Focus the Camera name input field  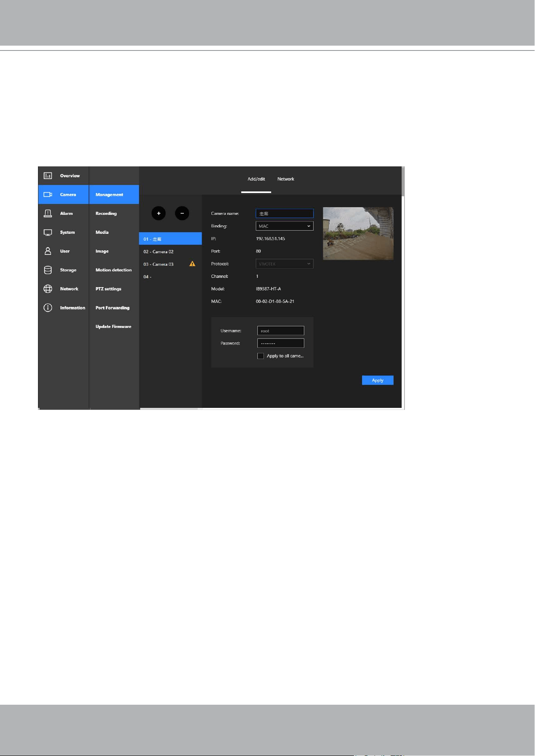click(x=284, y=213)
